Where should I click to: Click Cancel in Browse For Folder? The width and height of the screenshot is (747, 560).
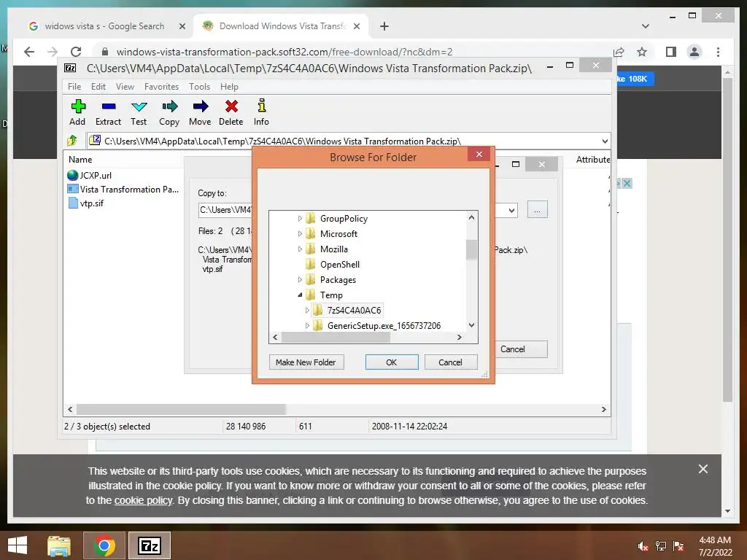450,362
